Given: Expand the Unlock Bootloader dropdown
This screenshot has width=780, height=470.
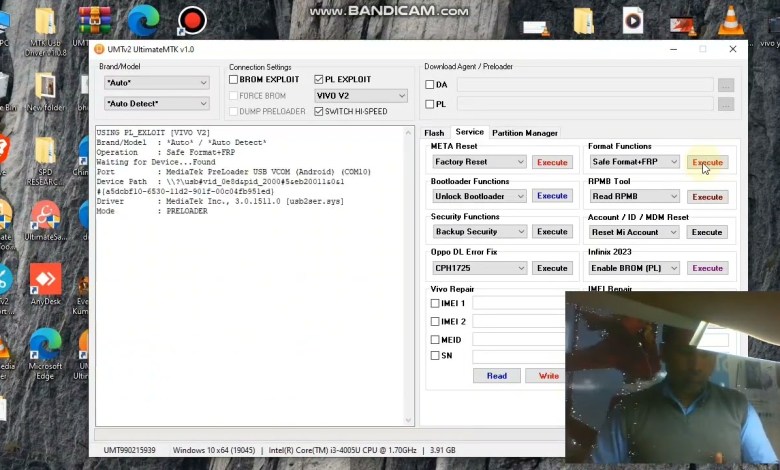Looking at the screenshot, I should coord(479,196).
